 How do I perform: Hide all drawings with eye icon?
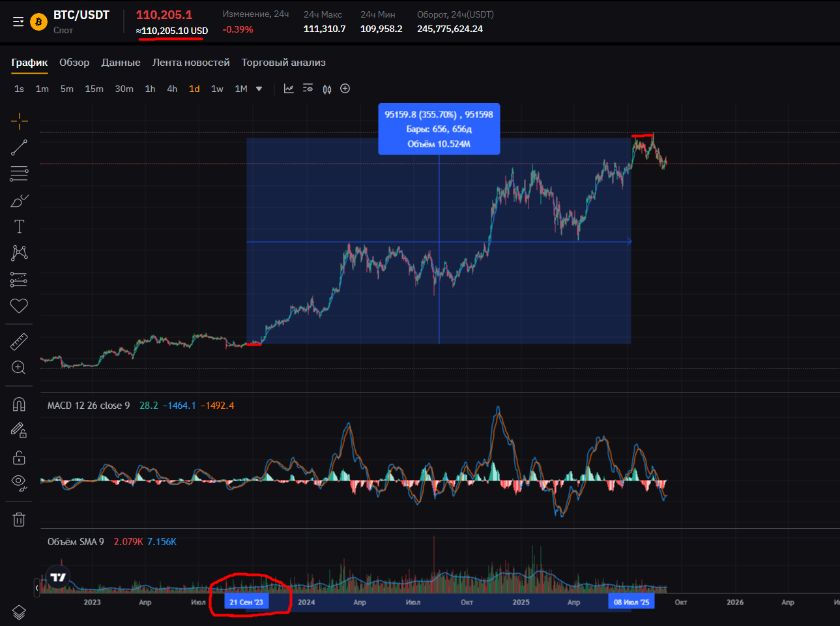[19, 483]
